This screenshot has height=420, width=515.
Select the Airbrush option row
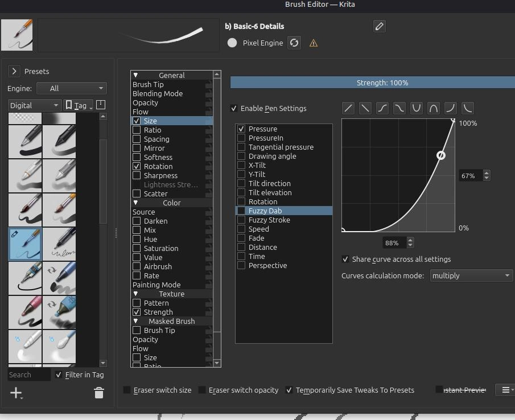click(172, 267)
